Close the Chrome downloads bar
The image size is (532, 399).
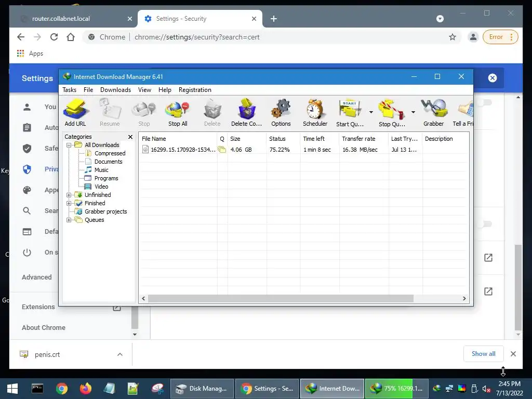coord(513,354)
